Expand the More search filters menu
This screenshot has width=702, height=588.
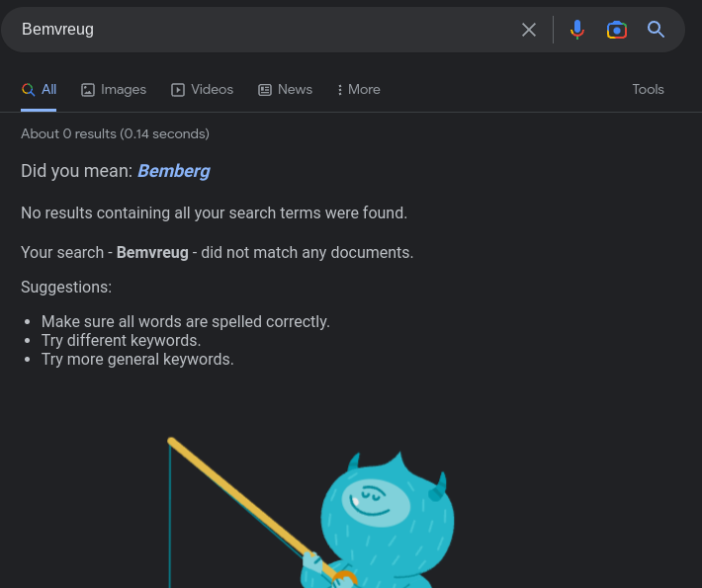364,90
